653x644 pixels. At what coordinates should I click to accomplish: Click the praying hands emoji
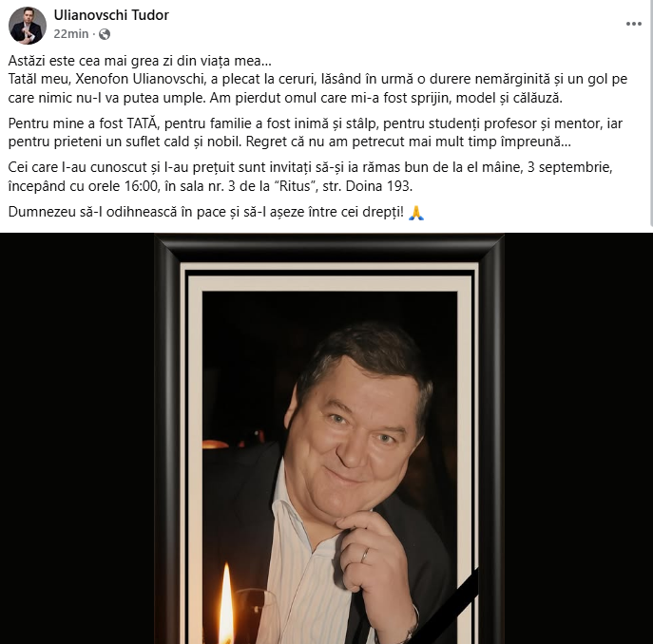[416, 213]
